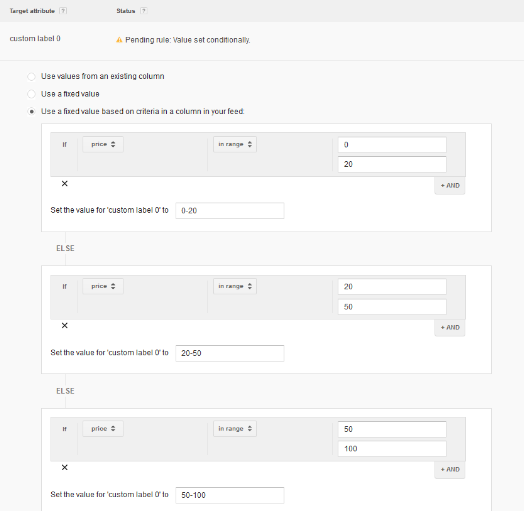Click the help icon beside Status

pos(143,11)
